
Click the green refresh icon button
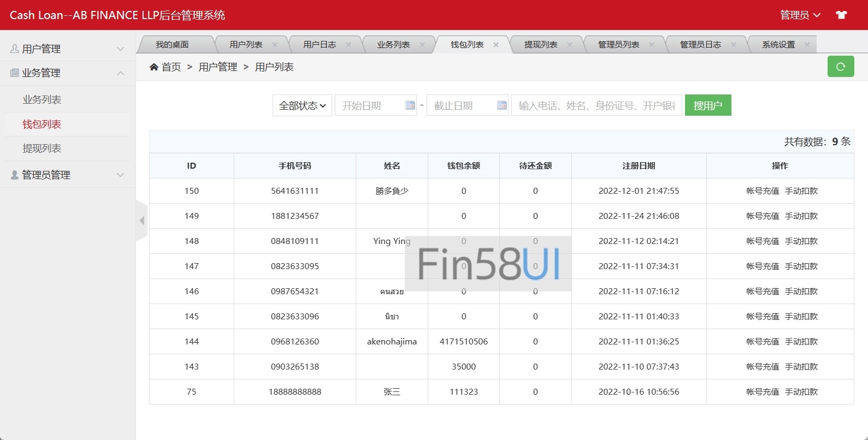(x=841, y=67)
